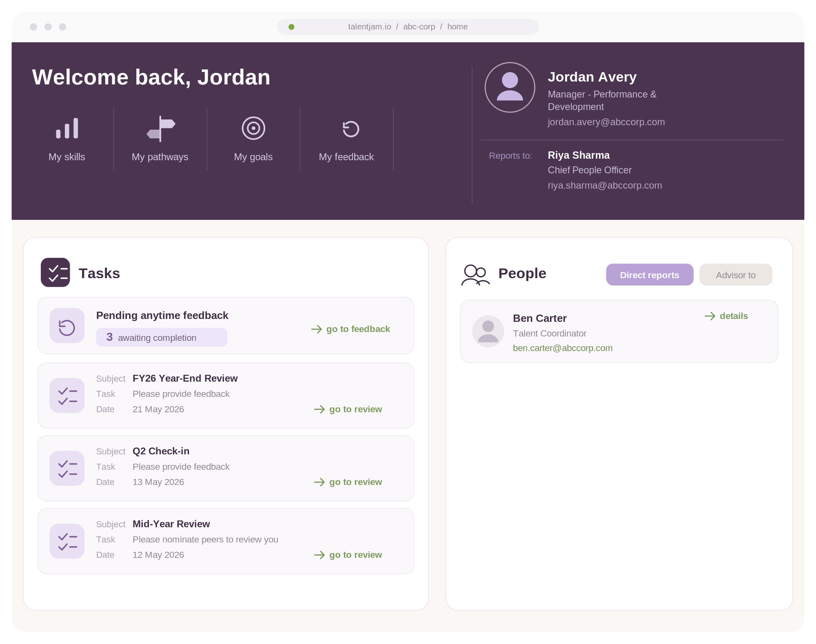Screen dimensions: 816x644
Task: Click the 3 awaiting completion badge
Action: [x=162, y=337]
